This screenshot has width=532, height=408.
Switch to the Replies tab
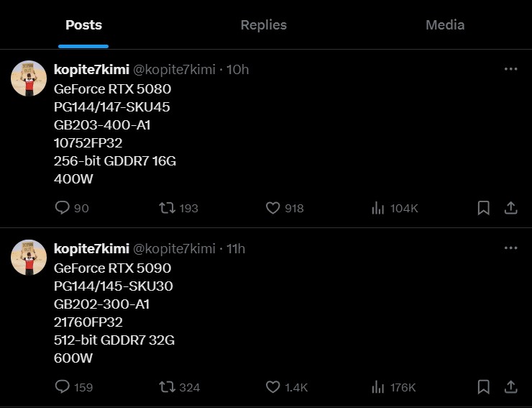[x=263, y=25]
